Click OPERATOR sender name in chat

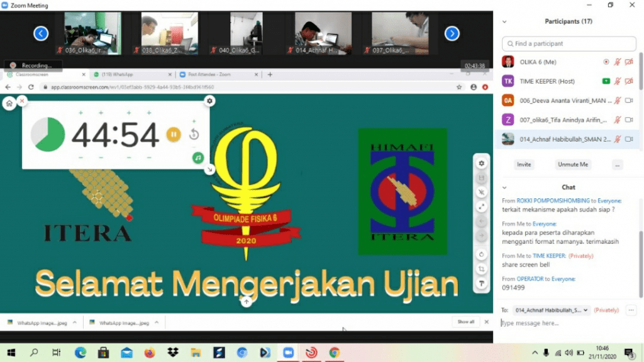pyautogui.click(x=530, y=279)
